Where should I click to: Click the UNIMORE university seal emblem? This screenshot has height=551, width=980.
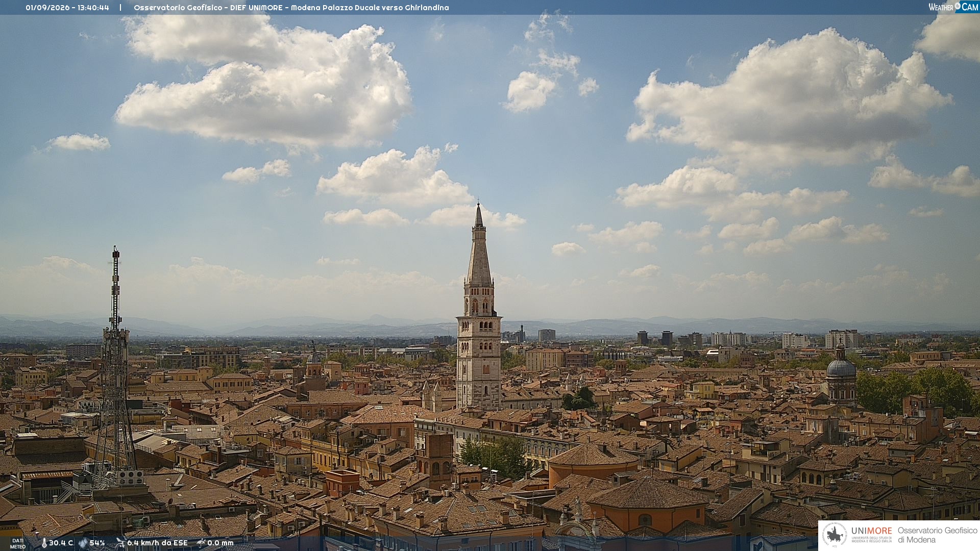[835, 535]
